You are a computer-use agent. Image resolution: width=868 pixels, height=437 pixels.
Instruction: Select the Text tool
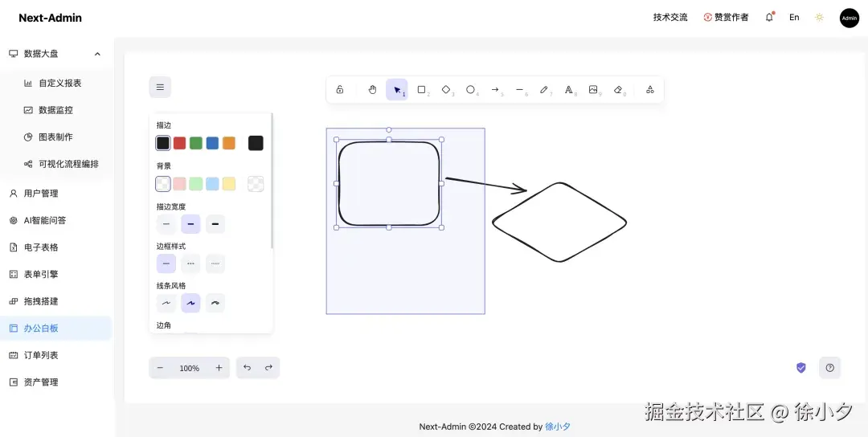tap(568, 90)
